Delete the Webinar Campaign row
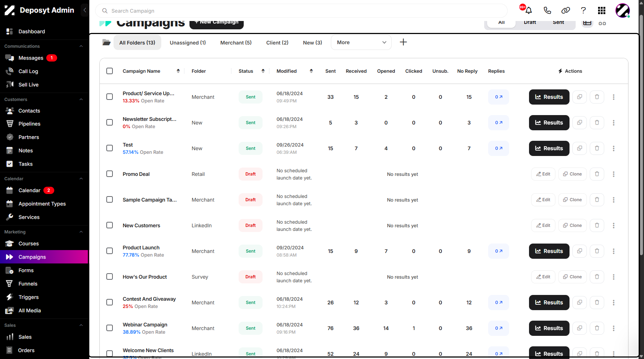Screen dimensions: 644x359 [597, 328]
